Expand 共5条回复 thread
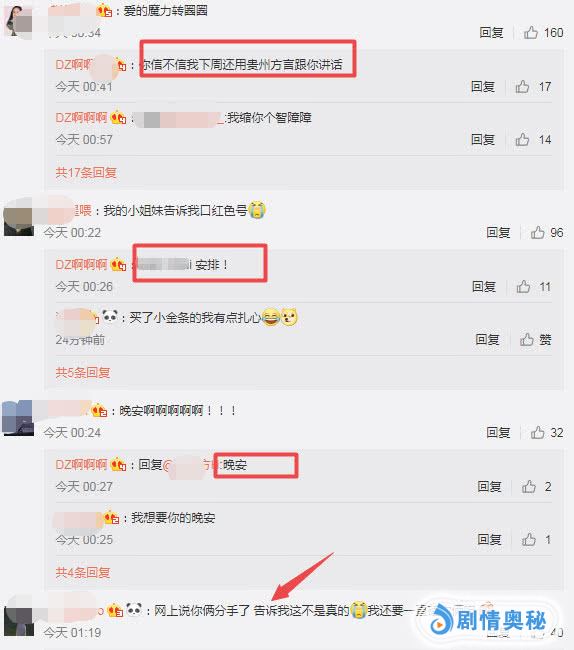Image resolution: width=574 pixels, height=650 pixels. click(83, 372)
